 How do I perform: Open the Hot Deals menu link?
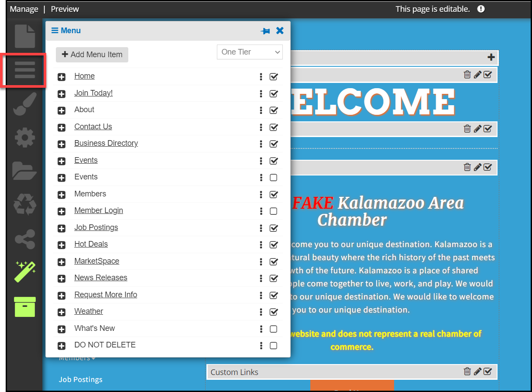point(91,244)
